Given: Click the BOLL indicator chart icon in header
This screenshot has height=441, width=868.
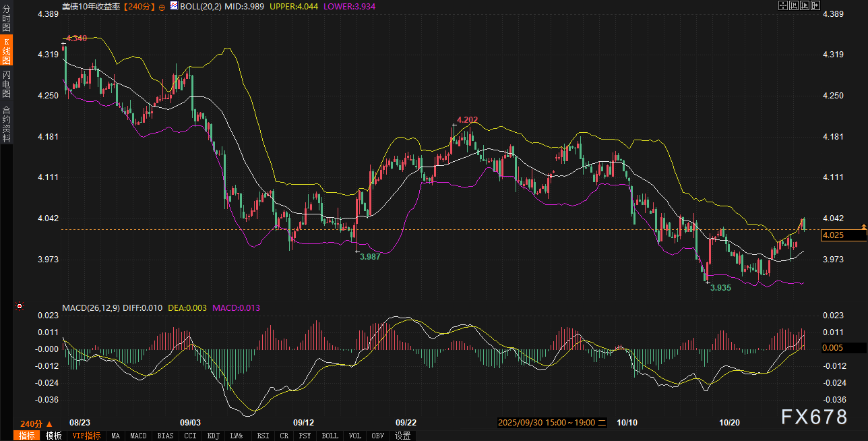Looking at the screenshot, I should 173,6.
